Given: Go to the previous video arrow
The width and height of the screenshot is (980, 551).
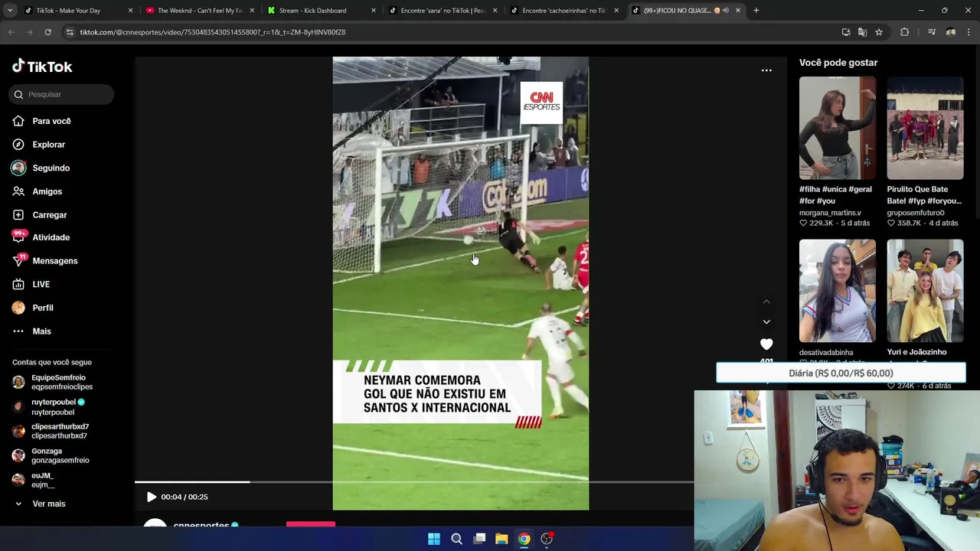Looking at the screenshot, I should (766, 302).
